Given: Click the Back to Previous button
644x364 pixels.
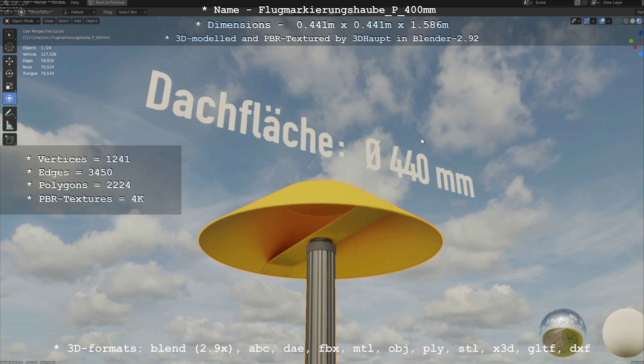Looking at the screenshot, I should tap(107, 2).
